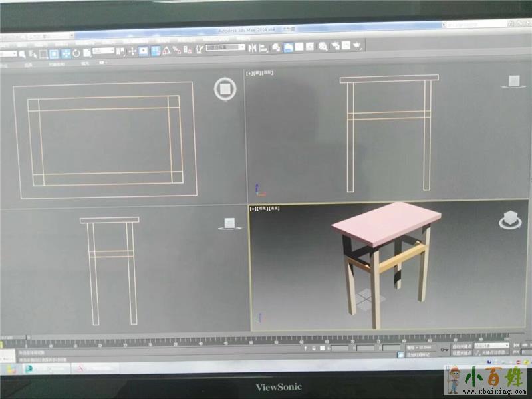The width and height of the screenshot is (532, 399).
Task: Open the perspective viewport 真实 shading menu
Action: [x=275, y=209]
